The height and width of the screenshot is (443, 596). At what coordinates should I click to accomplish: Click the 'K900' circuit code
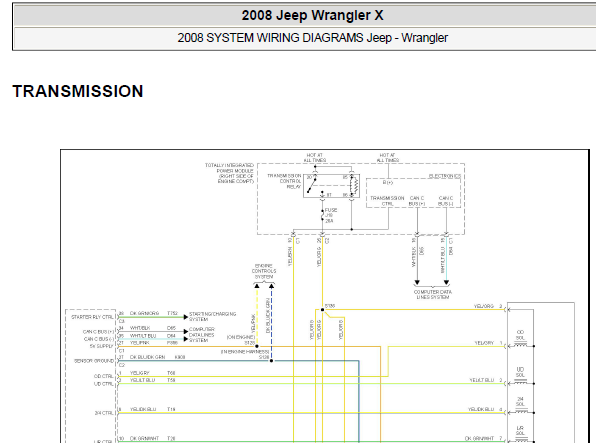180,357
